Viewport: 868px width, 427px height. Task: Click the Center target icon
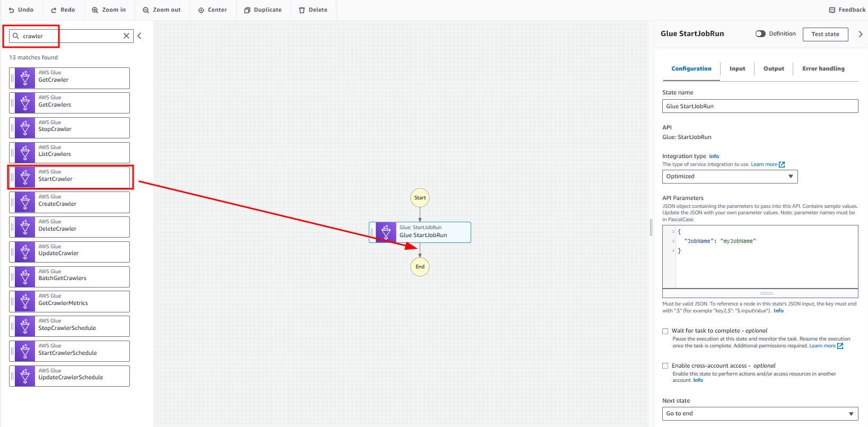click(x=201, y=10)
